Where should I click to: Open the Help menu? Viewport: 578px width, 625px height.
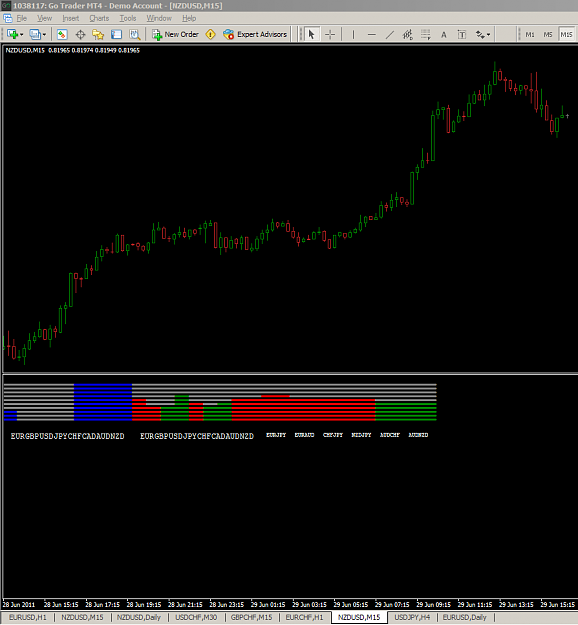click(x=189, y=18)
